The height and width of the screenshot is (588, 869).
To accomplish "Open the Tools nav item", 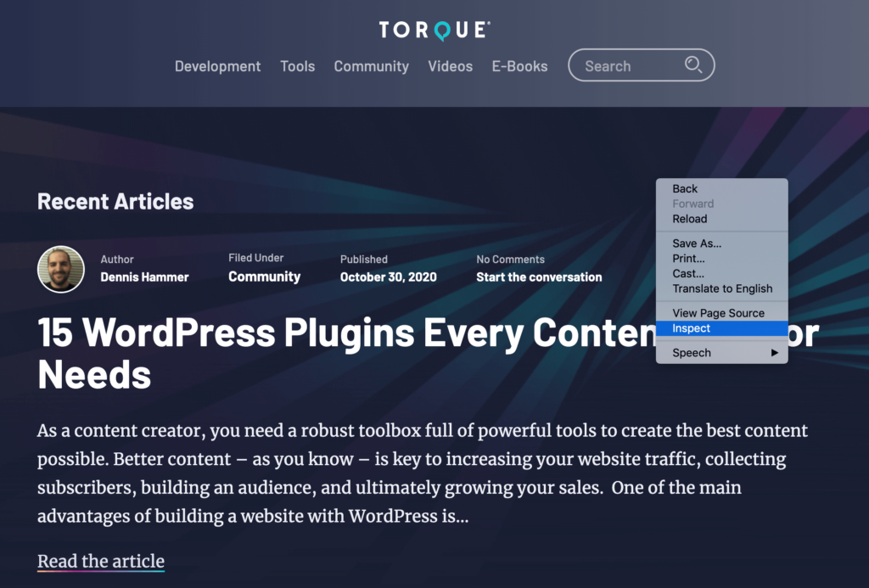I will 298,66.
